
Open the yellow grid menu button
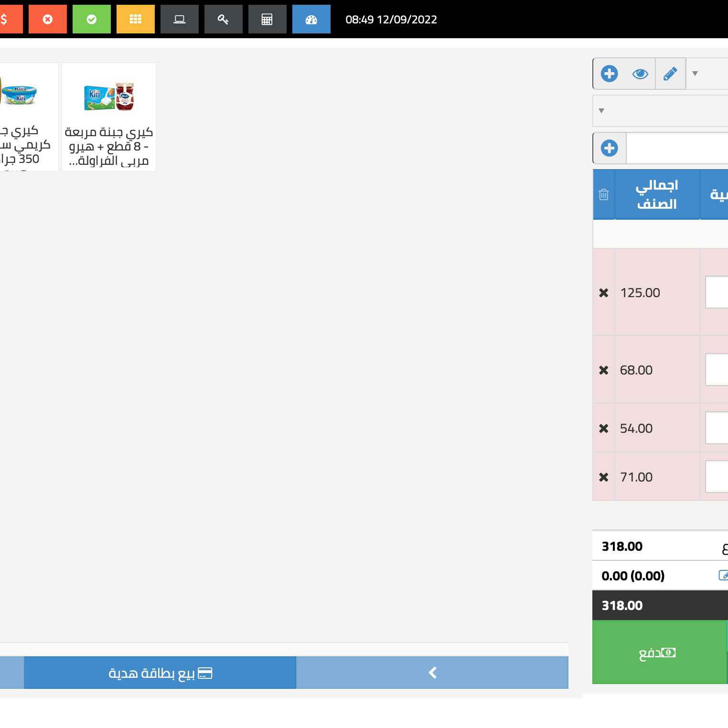coord(136,19)
